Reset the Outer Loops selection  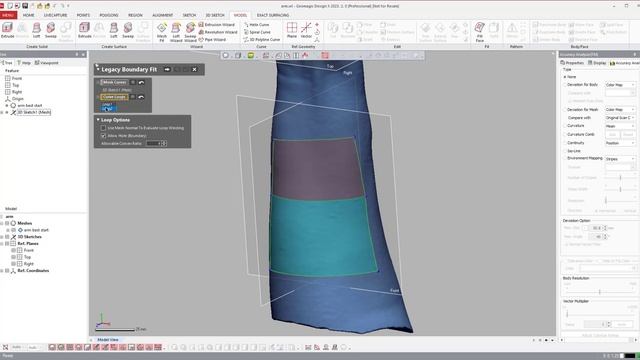(141, 97)
